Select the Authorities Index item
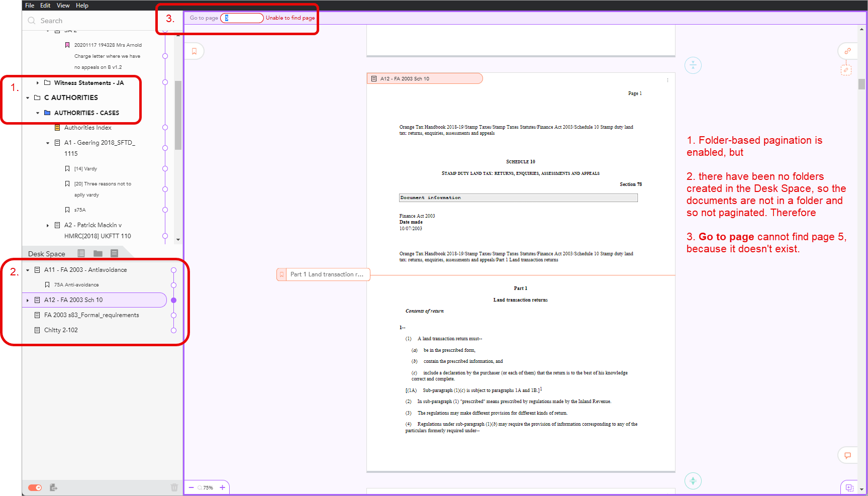 coord(87,128)
